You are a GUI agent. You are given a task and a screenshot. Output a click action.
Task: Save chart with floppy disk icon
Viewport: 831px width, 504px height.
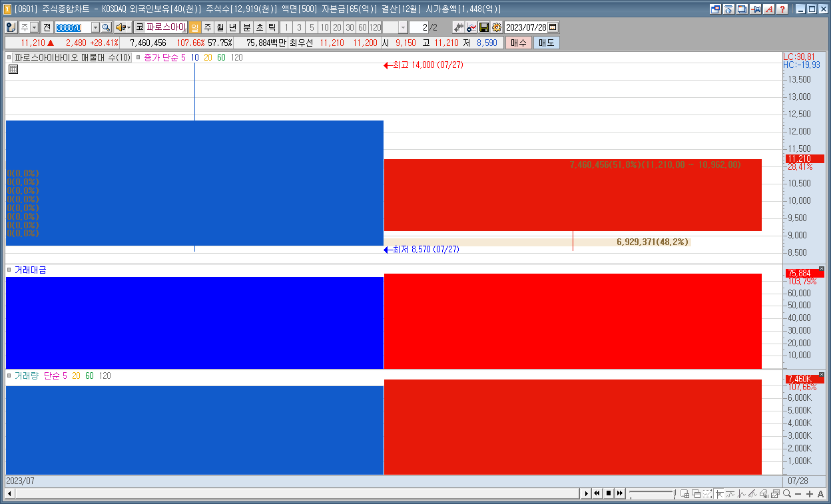484,27
